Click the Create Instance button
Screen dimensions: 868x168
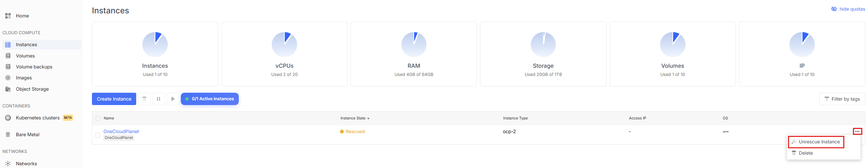(x=114, y=99)
